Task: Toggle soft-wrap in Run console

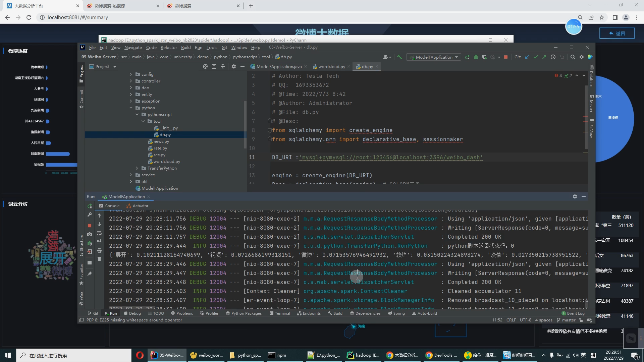Action: (99, 233)
